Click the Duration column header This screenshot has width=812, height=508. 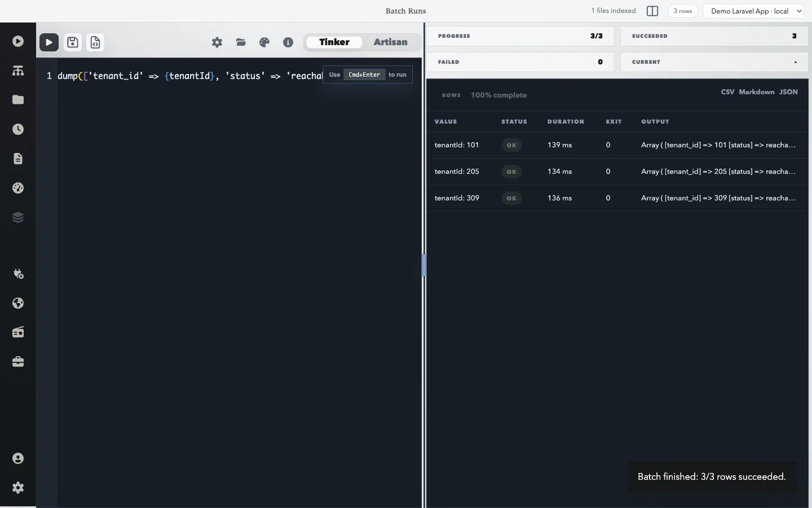click(x=566, y=122)
